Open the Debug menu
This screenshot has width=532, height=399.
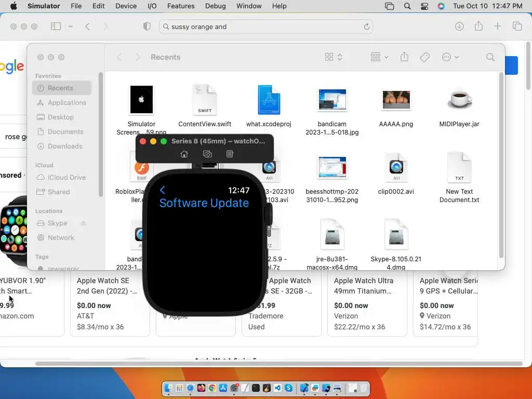[x=216, y=6]
